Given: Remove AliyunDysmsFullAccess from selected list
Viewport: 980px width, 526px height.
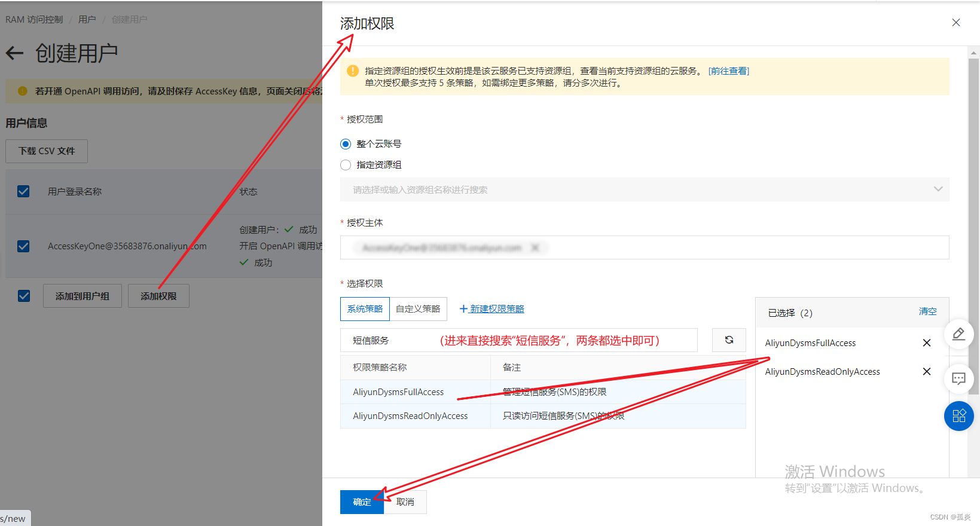Looking at the screenshot, I should tap(927, 343).
